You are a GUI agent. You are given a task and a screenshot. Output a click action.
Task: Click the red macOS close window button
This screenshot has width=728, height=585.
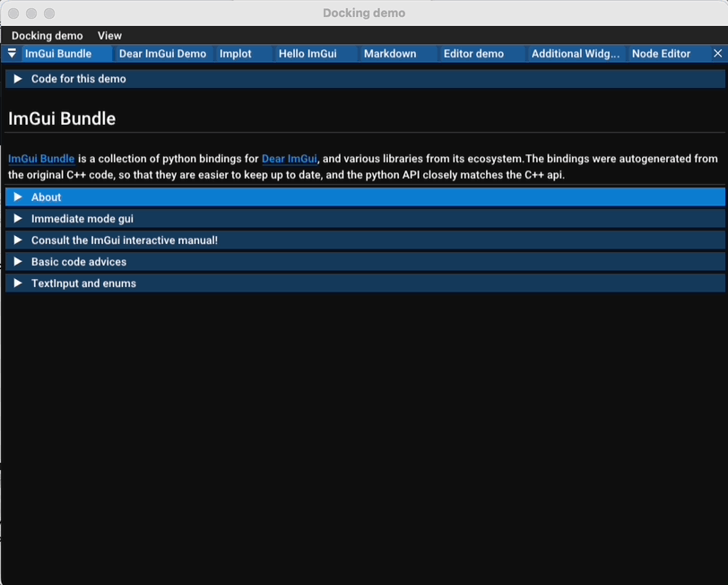pos(13,13)
